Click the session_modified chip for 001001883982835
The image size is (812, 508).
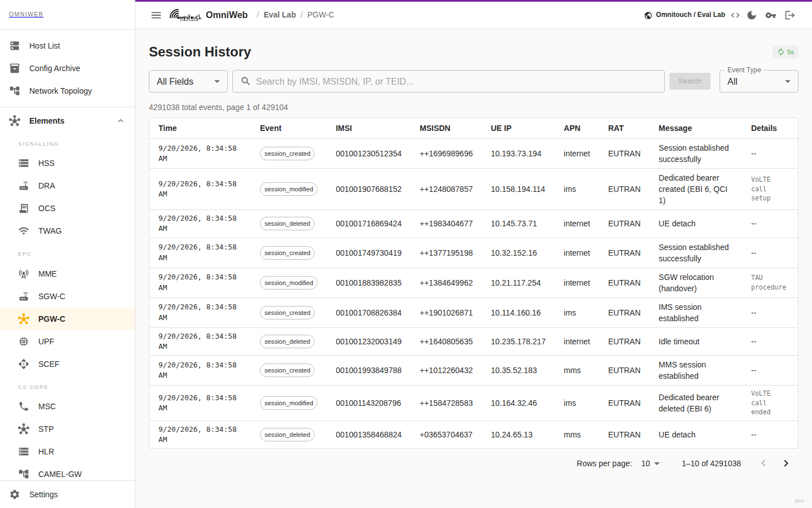pos(289,283)
